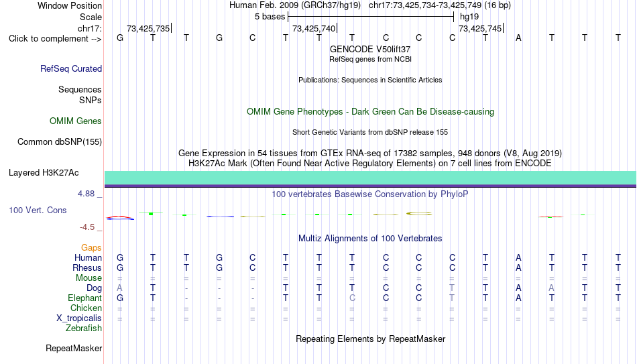Click the Mouse species row label
Screen dimensions: 637x364
tap(89, 278)
